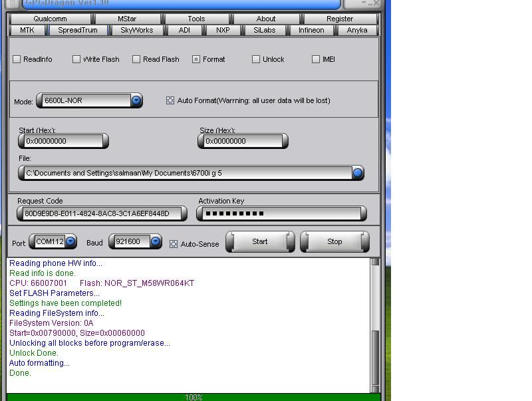Click the 'Settings have been completed!' log line
532x401 pixels.
tap(65, 303)
